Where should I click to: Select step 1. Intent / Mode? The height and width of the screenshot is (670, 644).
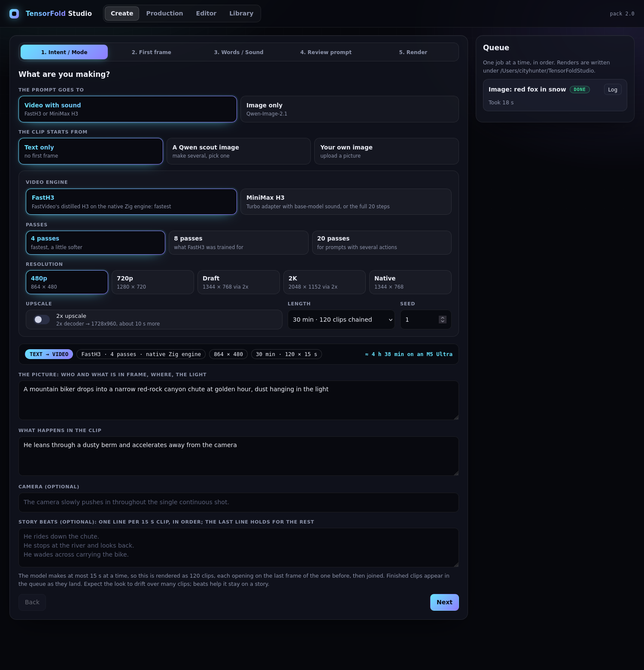64,52
